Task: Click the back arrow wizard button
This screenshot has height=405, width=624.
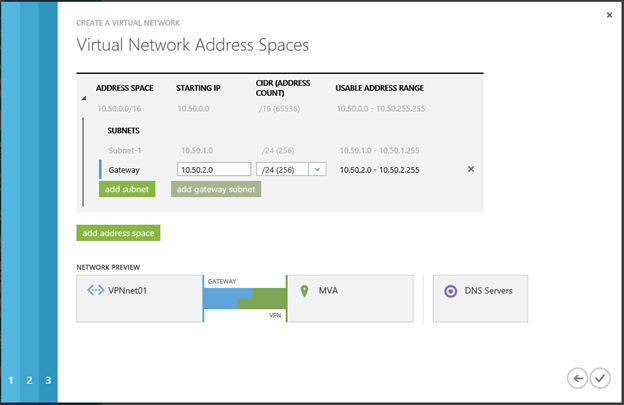Action: 577,377
